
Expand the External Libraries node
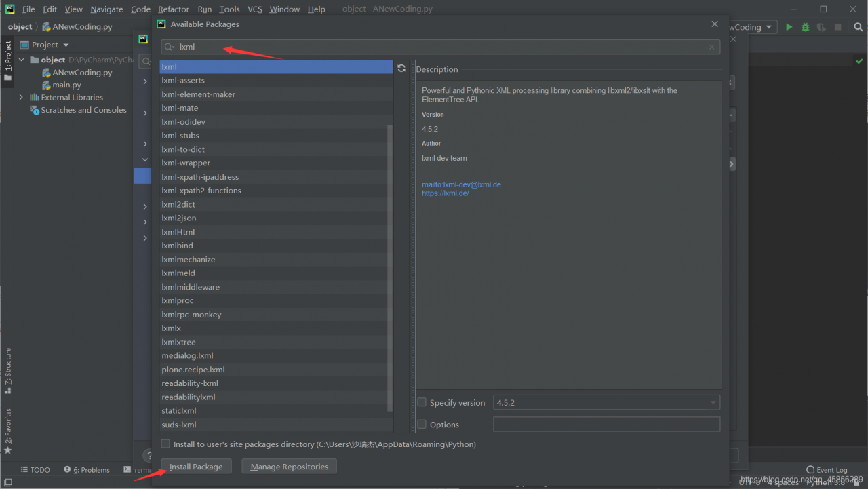(22, 97)
